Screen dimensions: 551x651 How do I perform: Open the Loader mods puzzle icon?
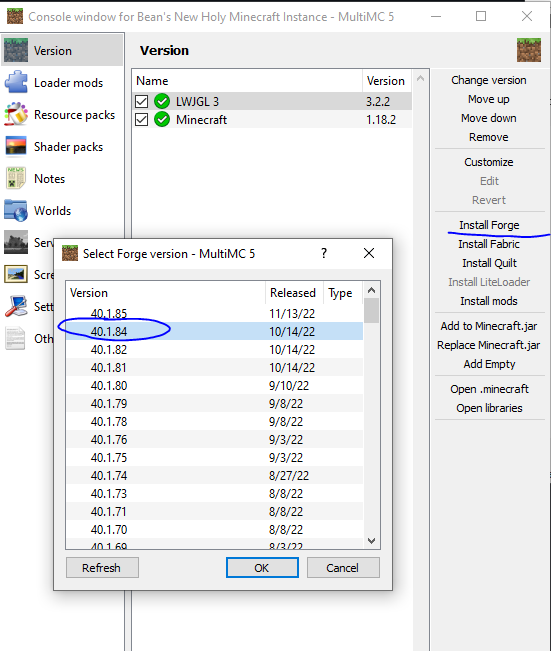[16, 82]
